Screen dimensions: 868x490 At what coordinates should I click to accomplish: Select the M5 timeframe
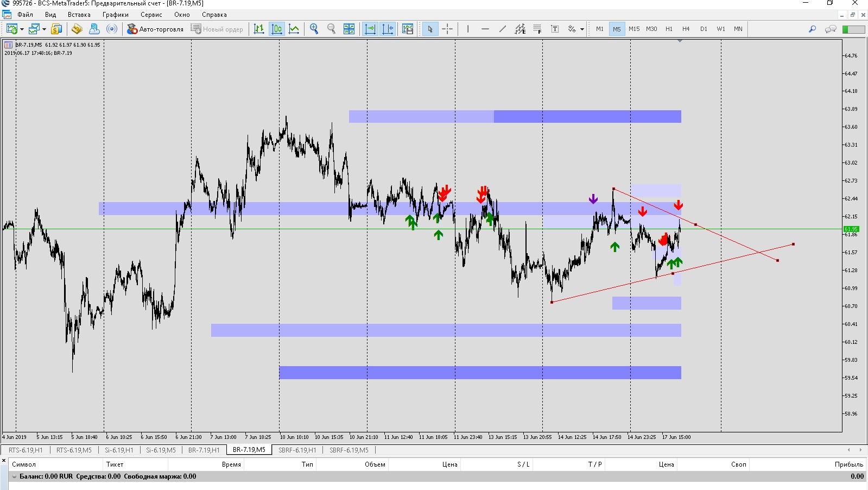[x=617, y=29]
